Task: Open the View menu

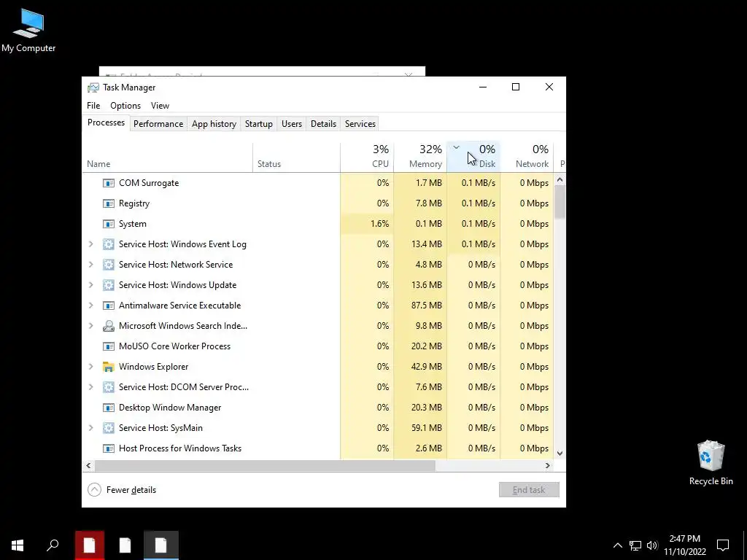Action: click(x=160, y=106)
